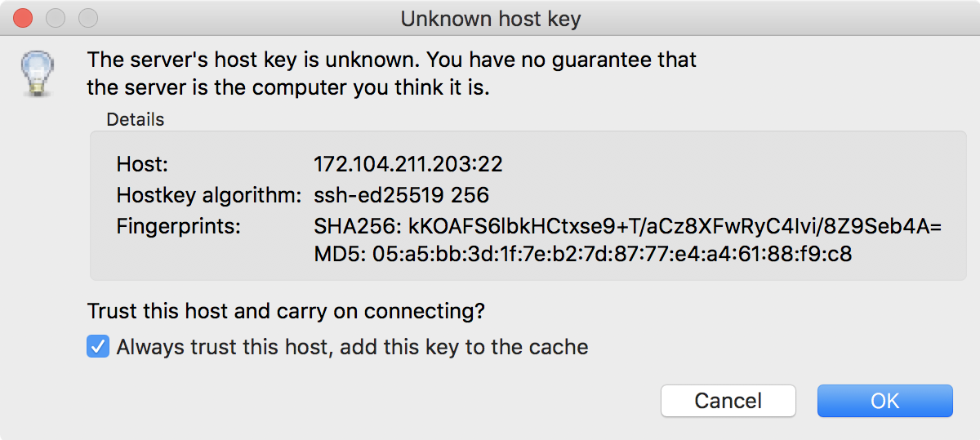Viewport: 980px width, 440px height.
Task: Close the Unknown host key dialog
Action: [24, 18]
